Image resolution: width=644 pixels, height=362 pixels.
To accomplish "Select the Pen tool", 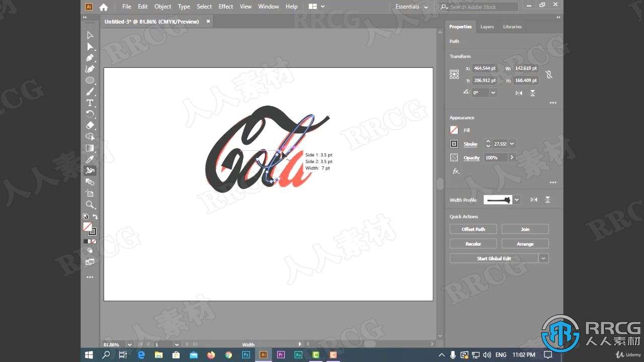I will pos(90,58).
